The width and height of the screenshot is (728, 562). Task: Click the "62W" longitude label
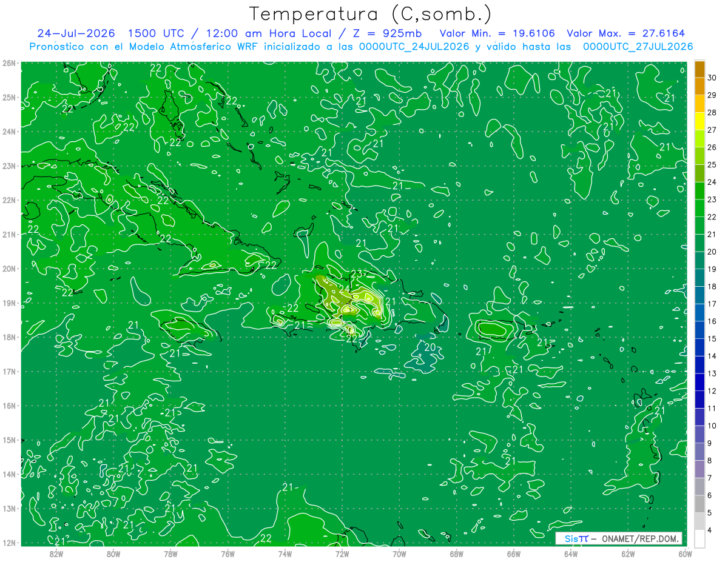coord(628,554)
